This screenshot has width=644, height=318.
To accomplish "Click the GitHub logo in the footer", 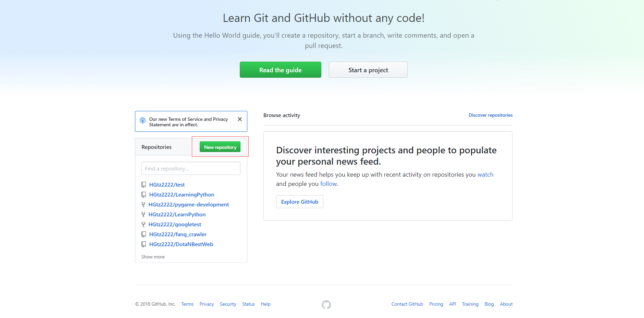I will pos(326,304).
